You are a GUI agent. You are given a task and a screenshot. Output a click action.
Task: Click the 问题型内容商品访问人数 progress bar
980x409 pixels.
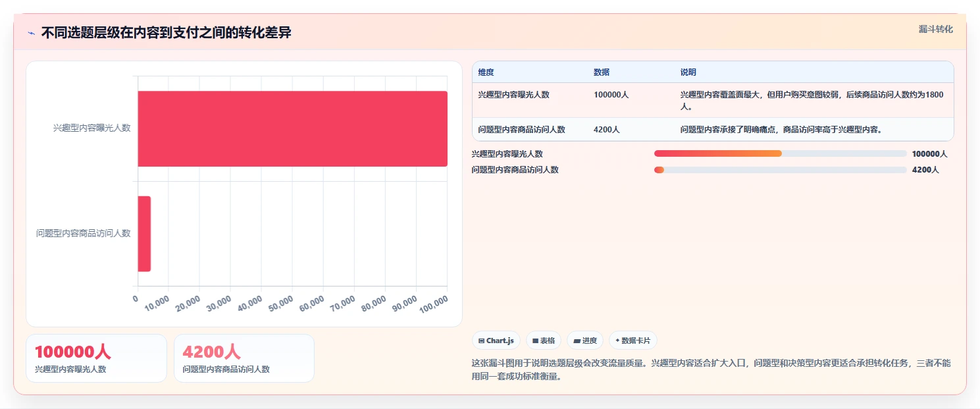pos(781,170)
